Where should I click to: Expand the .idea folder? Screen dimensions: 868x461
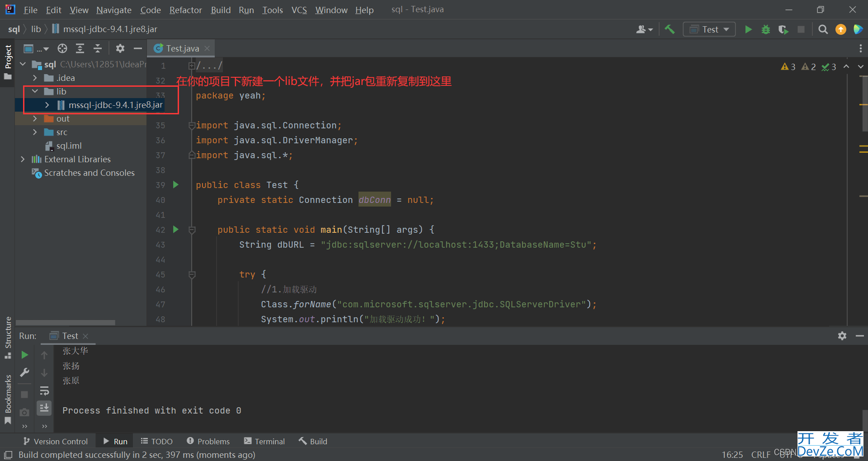pos(35,78)
